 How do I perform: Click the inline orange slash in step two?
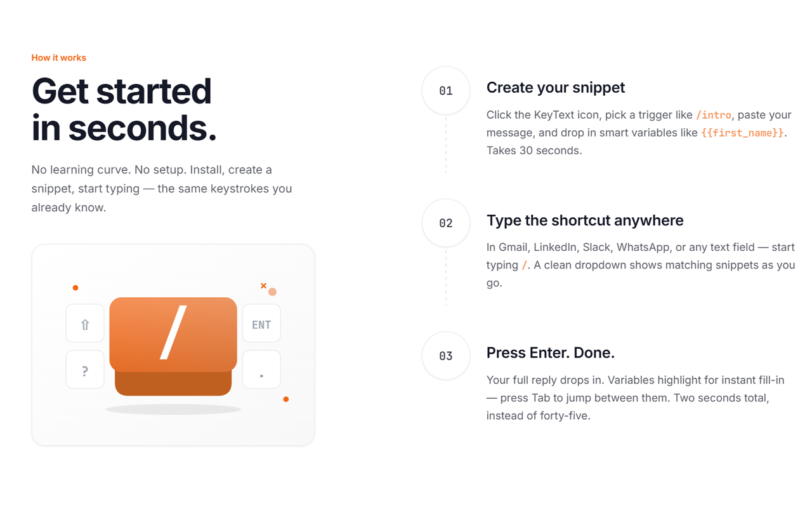point(524,265)
